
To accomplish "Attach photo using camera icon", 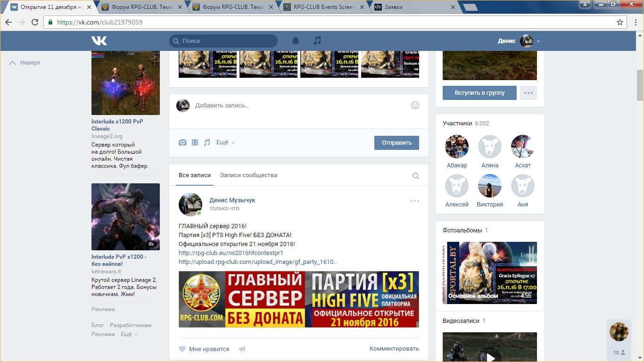I will coord(182,142).
